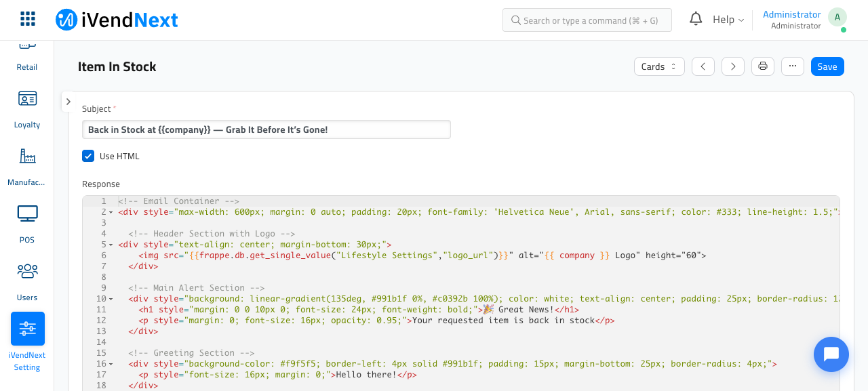Viewport: 868px width, 391px height.
Task: Click line number 8 in gutter
Action: (104, 277)
